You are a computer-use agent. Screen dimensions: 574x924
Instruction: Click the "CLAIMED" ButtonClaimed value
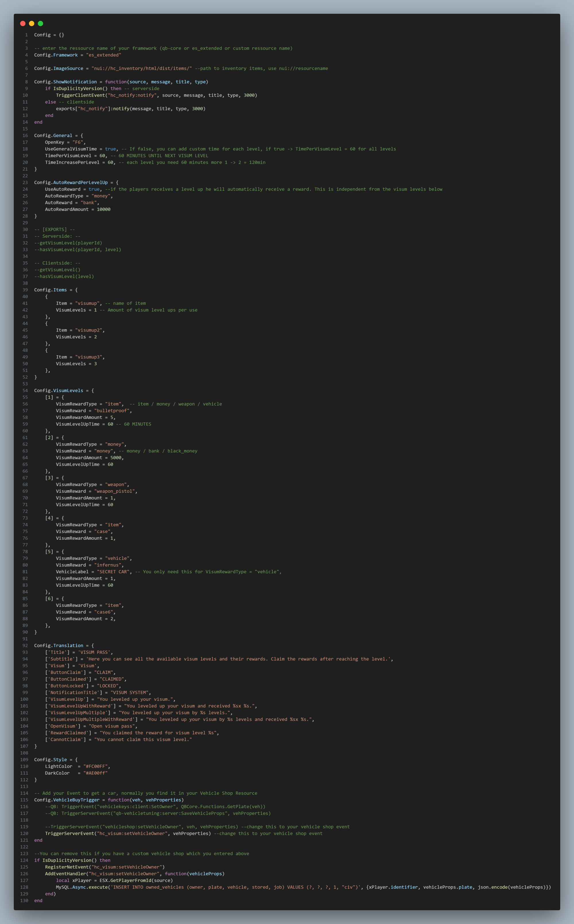[x=112, y=679]
